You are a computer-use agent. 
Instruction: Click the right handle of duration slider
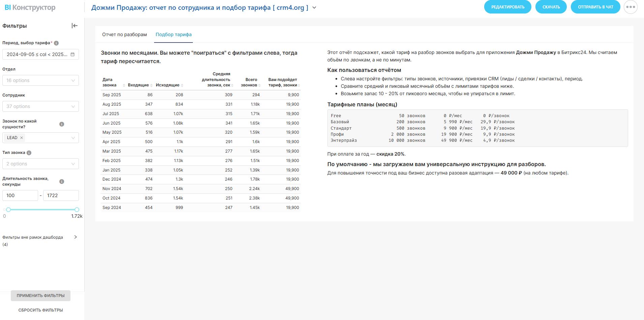point(77,210)
